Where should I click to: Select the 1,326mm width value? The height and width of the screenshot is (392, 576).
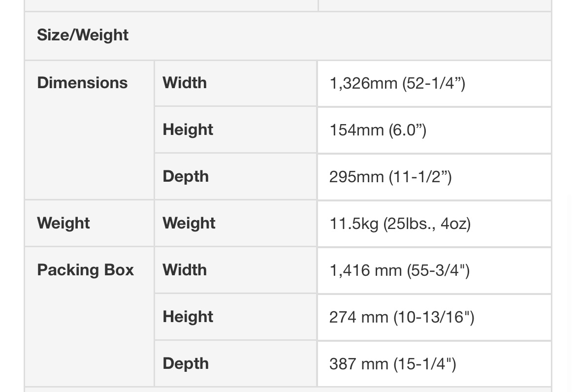click(397, 83)
